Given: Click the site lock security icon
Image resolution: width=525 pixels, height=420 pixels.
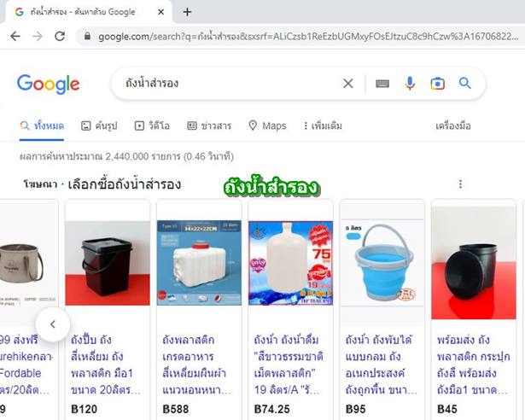Looking at the screenshot, I should 87,36.
